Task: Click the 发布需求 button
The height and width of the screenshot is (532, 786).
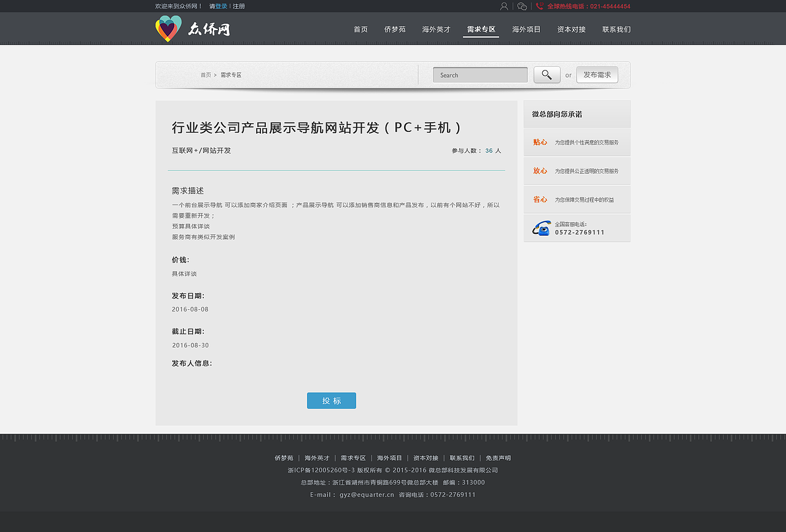Action: [x=597, y=75]
